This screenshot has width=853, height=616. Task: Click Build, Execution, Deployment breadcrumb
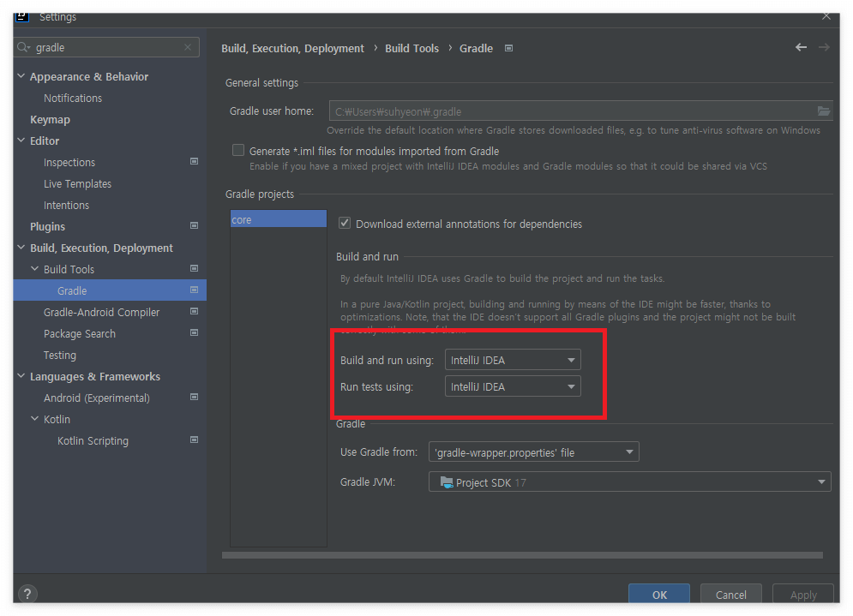pyautogui.click(x=292, y=48)
